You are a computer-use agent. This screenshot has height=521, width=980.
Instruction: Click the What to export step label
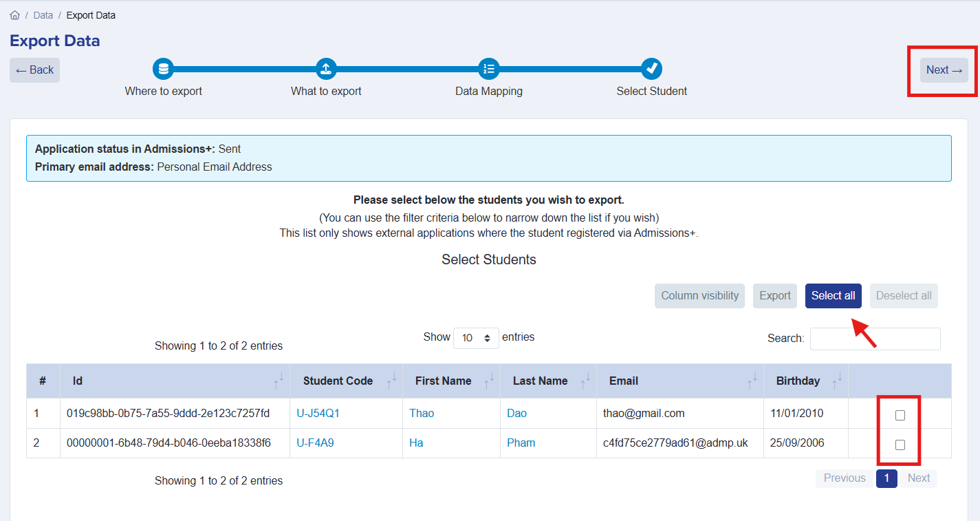326,91
